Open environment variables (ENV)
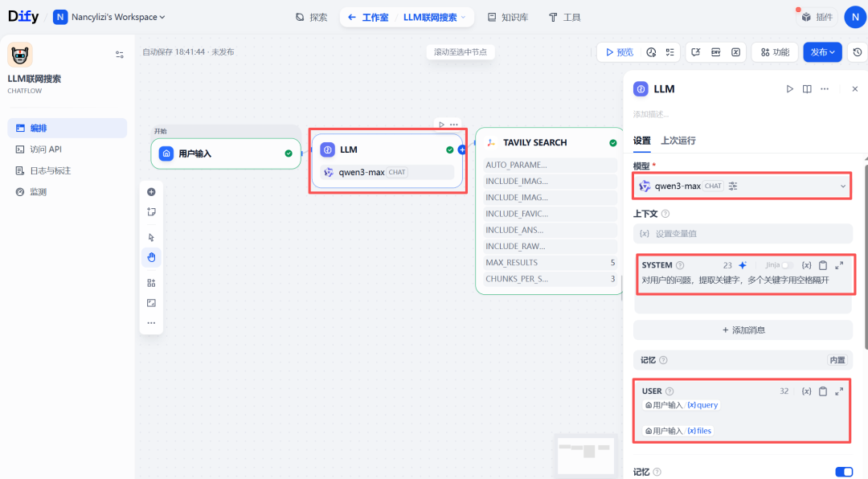This screenshot has height=479, width=868. click(x=716, y=52)
